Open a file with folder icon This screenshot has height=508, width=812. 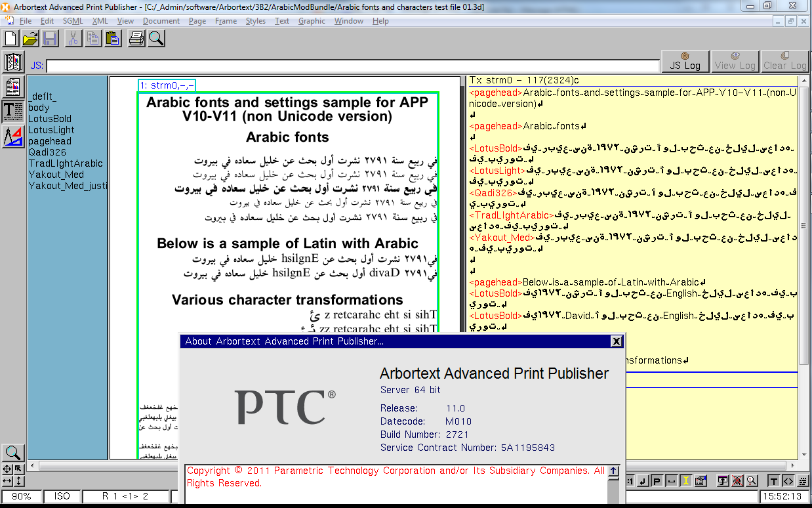[x=31, y=39]
